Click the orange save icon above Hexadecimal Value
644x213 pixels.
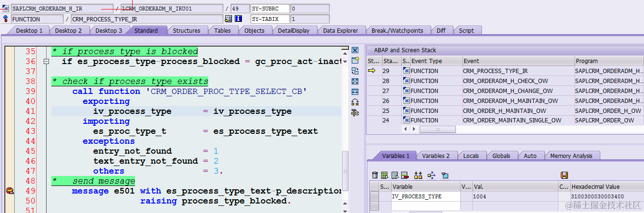point(565,176)
